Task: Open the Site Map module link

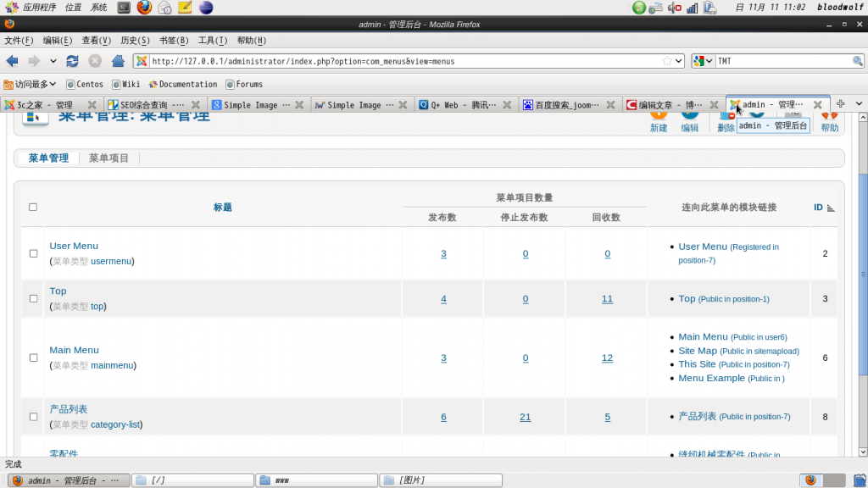Action: [698, 351]
